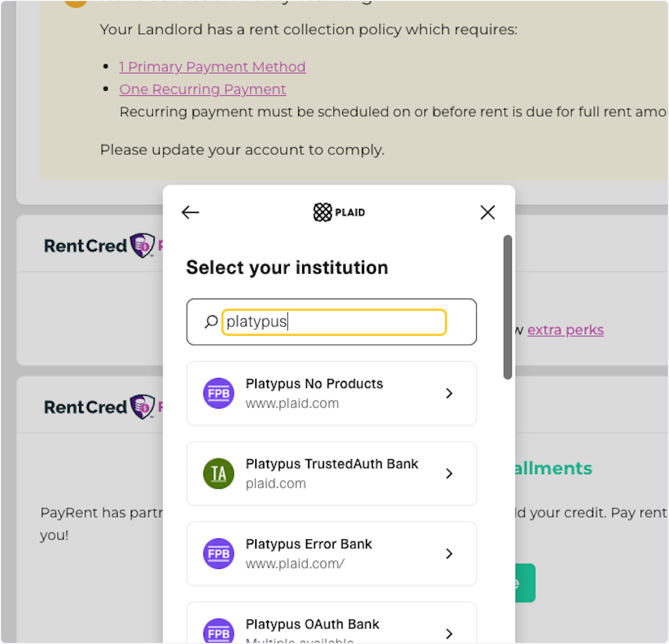This screenshot has width=669, height=644.
Task: Click the green TA TrustedAuth Bank logo
Action: (219, 474)
